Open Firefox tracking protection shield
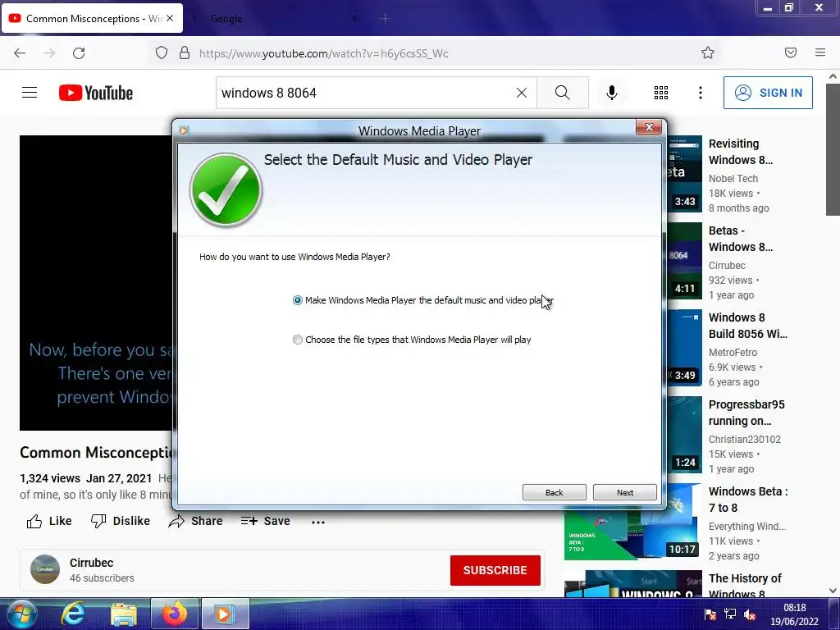 (x=162, y=52)
